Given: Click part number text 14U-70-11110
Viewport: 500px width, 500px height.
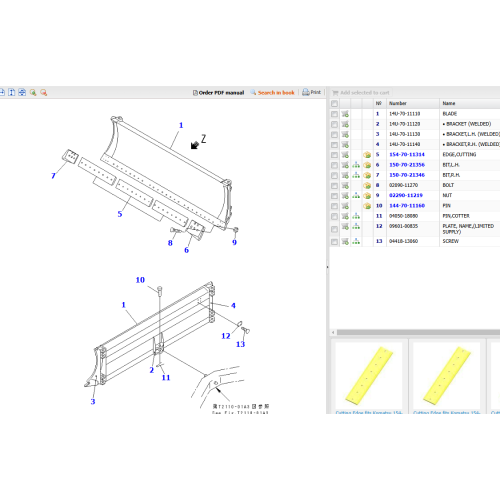Looking at the screenshot, I should pos(404,114).
